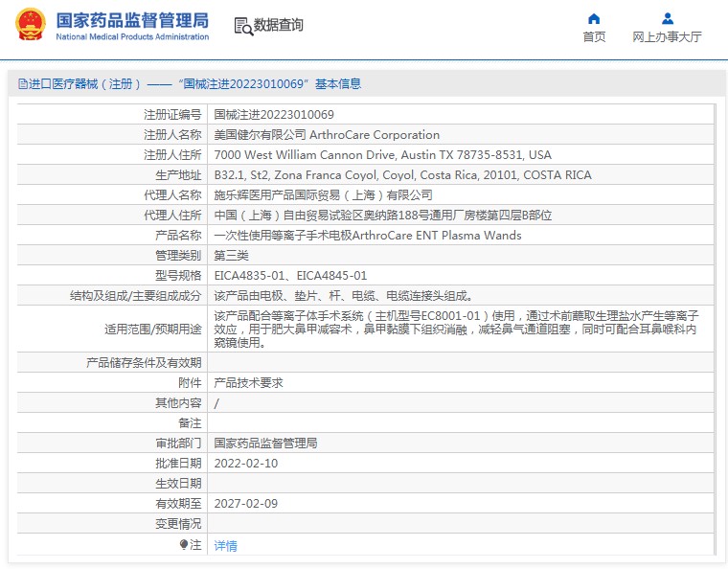Select intended use paragraph mentioning EC8001-01
This screenshot has height=569, width=728.
456,330
